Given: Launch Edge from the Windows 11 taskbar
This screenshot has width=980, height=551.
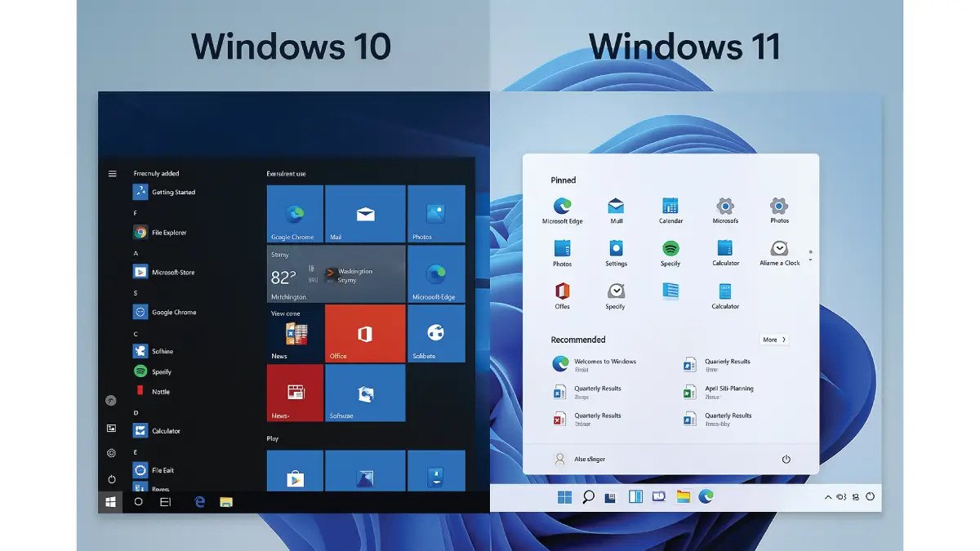Looking at the screenshot, I should click(x=706, y=496).
